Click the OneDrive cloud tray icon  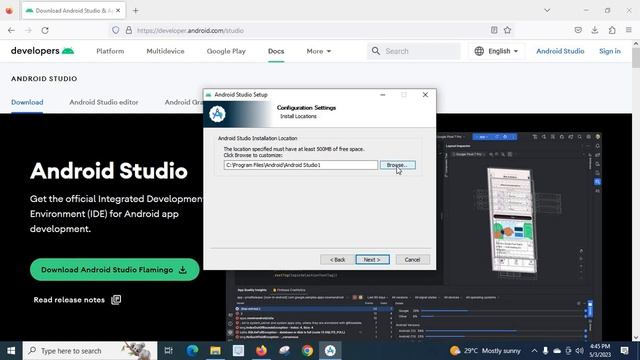coord(557,351)
